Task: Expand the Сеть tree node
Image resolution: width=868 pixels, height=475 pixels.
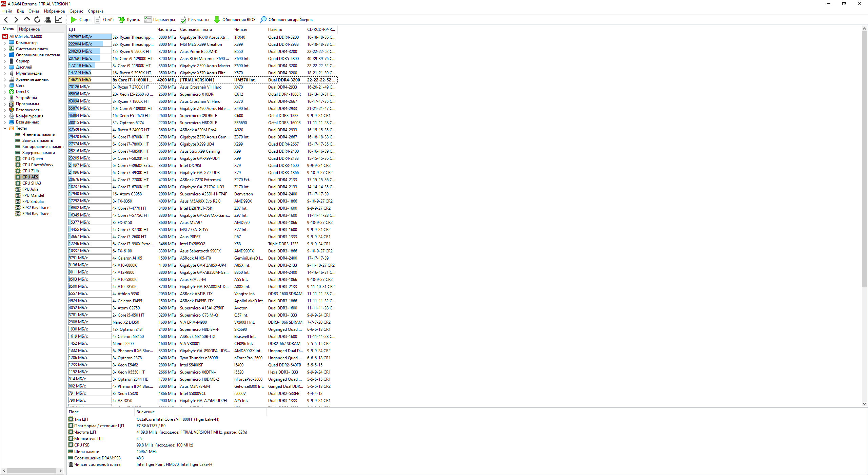Action: point(5,85)
